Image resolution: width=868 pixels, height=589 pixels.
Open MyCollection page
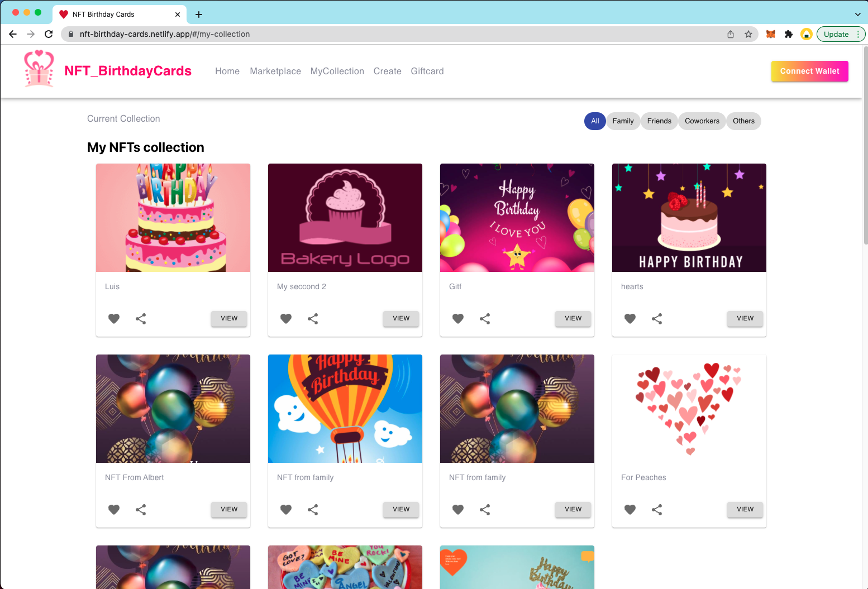coord(337,71)
